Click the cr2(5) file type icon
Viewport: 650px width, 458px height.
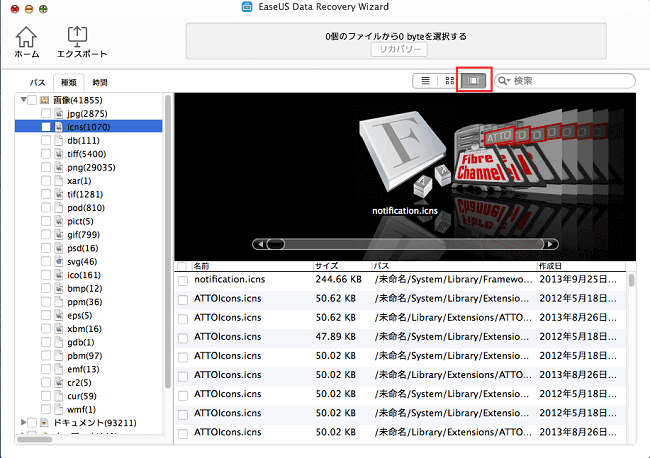click(x=59, y=383)
